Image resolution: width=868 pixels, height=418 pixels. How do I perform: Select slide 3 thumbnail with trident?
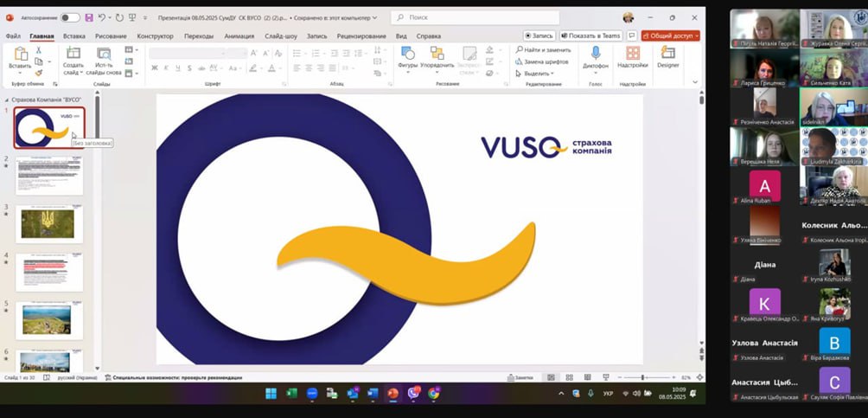(x=49, y=224)
